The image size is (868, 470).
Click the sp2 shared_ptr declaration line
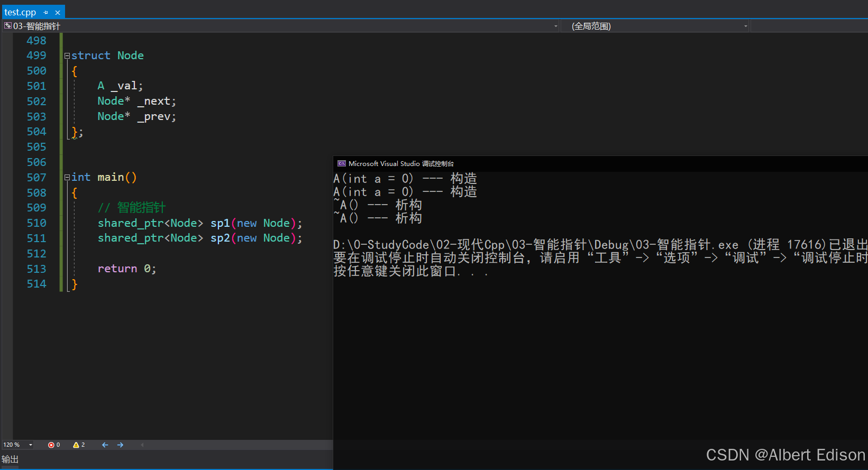(200, 238)
